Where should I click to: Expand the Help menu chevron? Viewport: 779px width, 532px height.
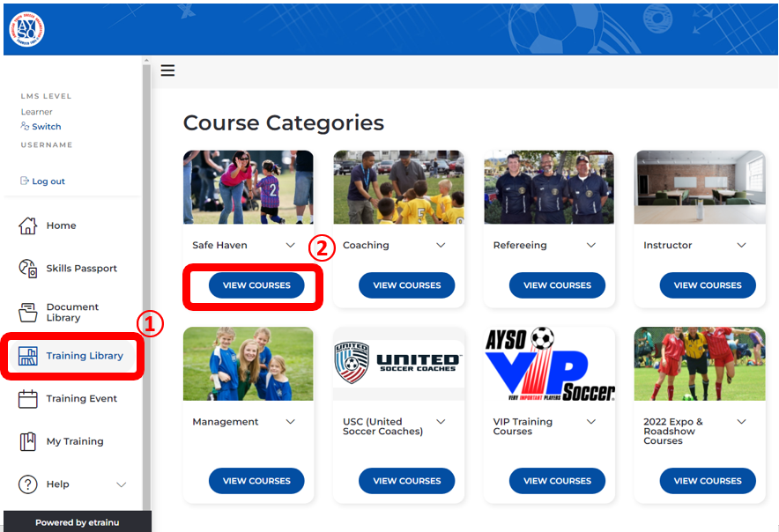[x=122, y=484]
